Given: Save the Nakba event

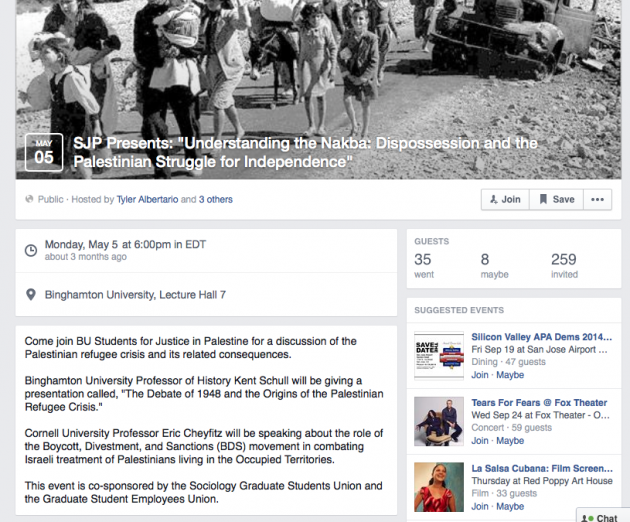Looking at the screenshot, I should pyautogui.click(x=556, y=199).
